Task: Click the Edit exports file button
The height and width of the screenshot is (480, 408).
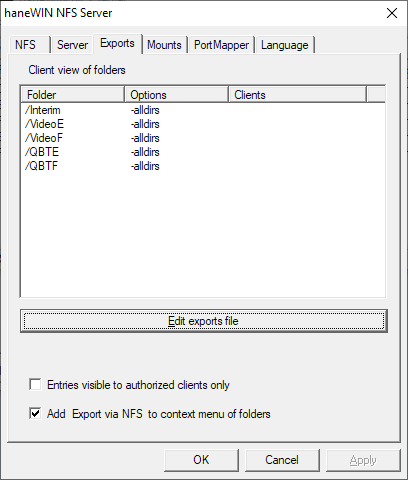Action: tap(203, 321)
